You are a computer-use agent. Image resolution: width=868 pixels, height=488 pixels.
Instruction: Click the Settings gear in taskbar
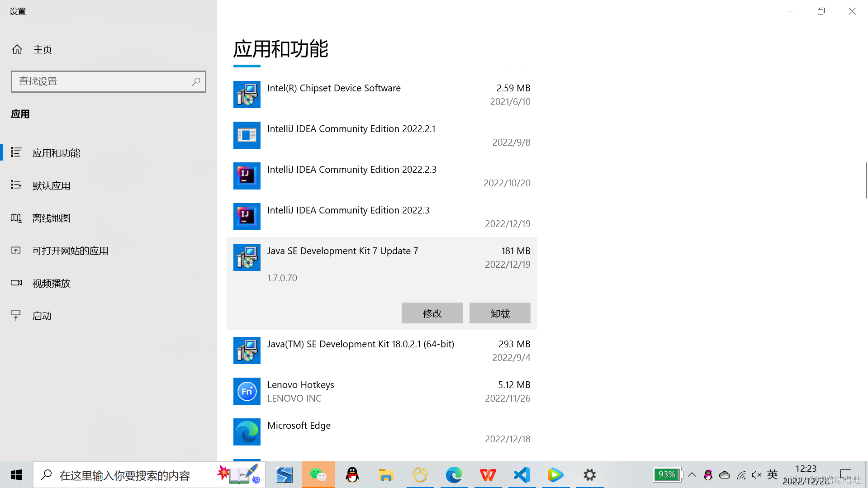[x=590, y=475]
